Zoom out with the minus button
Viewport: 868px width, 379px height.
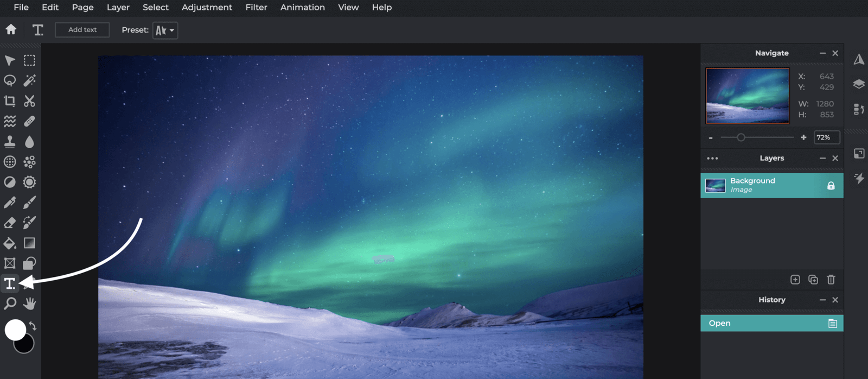click(711, 138)
